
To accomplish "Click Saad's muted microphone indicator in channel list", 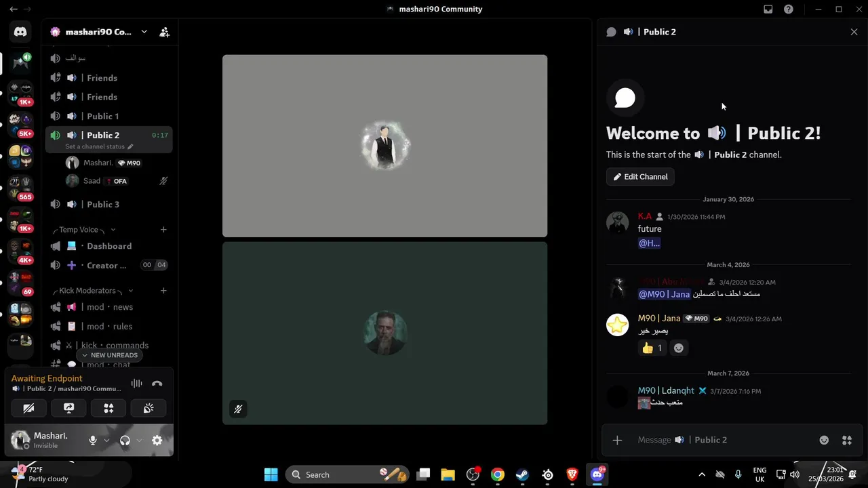I will coord(163,181).
